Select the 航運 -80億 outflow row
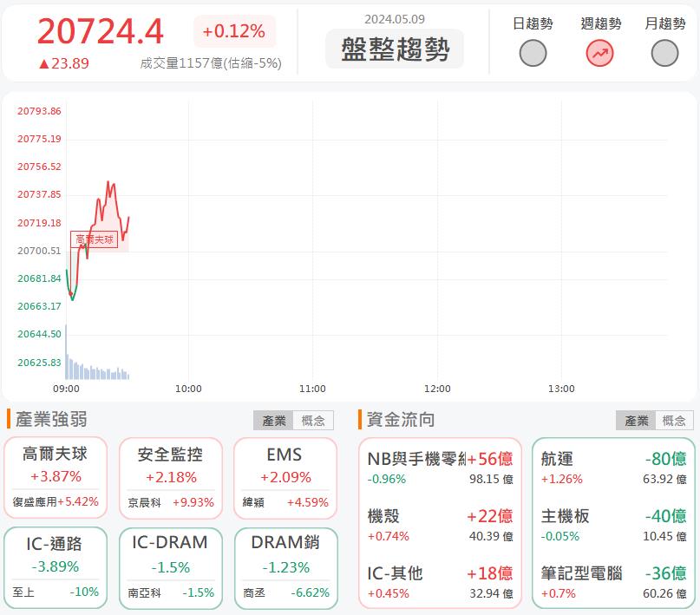Viewport: 700px width, 615px height. (x=613, y=468)
